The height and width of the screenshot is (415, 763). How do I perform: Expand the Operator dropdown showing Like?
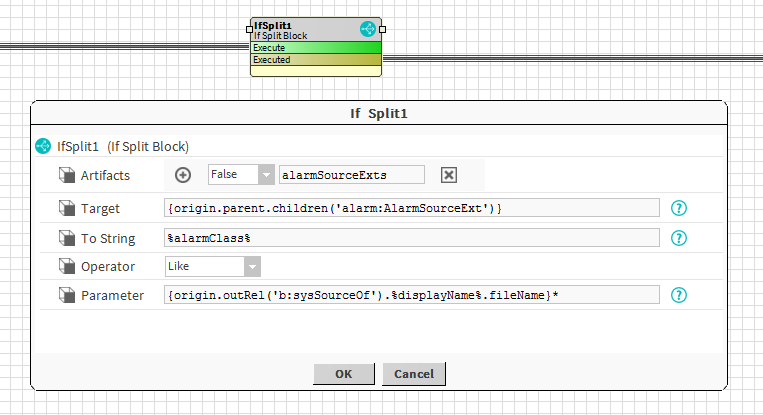(x=252, y=266)
